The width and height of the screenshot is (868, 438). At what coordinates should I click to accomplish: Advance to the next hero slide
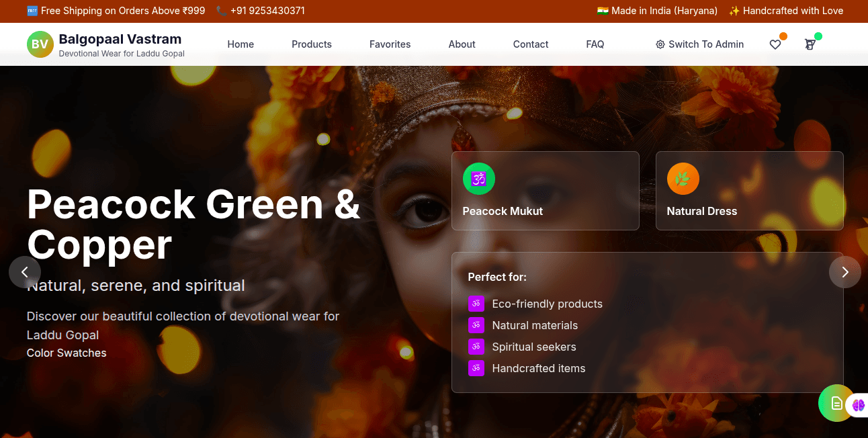(845, 272)
